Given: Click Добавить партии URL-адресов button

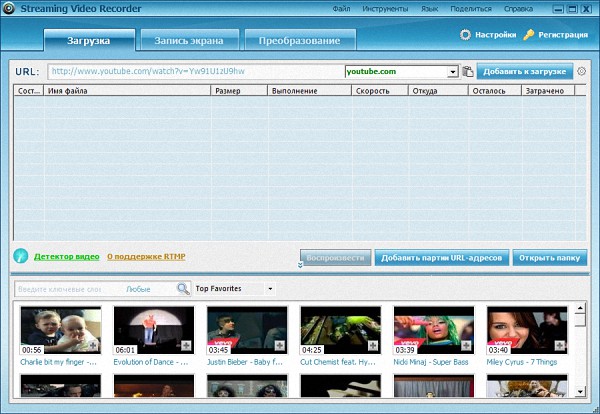Looking at the screenshot, I should pyautogui.click(x=442, y=258).
